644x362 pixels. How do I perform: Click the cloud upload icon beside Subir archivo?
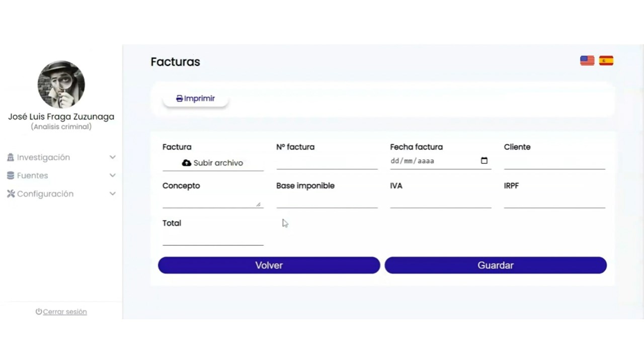tap(187, 163)
